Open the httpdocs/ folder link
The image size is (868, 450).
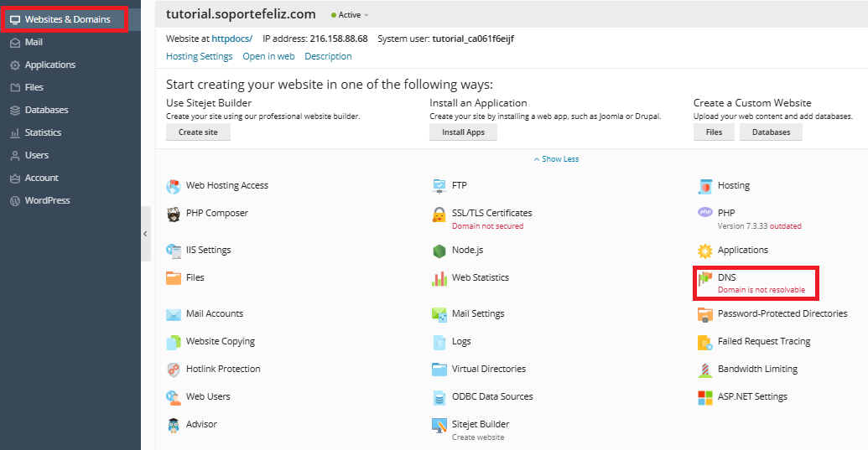(x=232, y=39)
